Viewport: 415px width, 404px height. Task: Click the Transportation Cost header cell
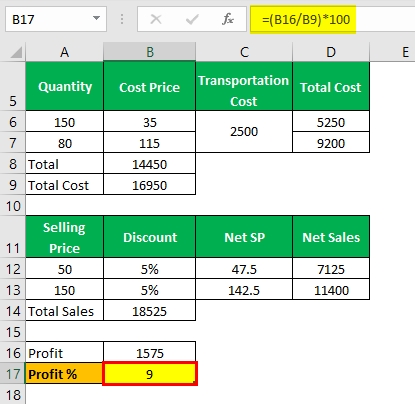tap(244, 86)
